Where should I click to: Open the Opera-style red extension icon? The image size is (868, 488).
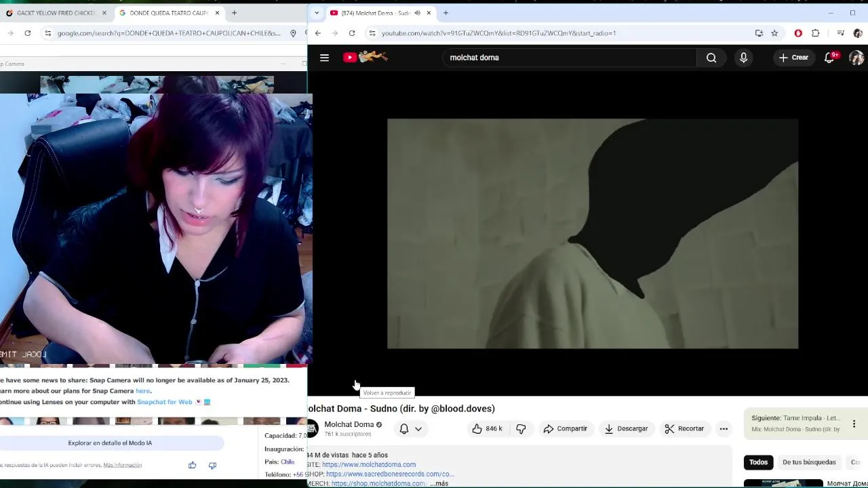[798, 33]
